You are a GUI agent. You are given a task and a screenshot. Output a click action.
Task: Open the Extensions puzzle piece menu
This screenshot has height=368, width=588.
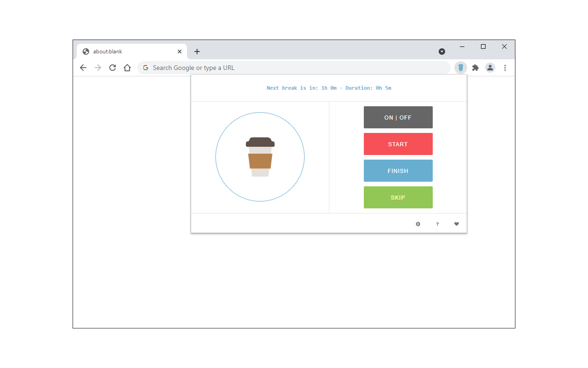pos(475,68)
